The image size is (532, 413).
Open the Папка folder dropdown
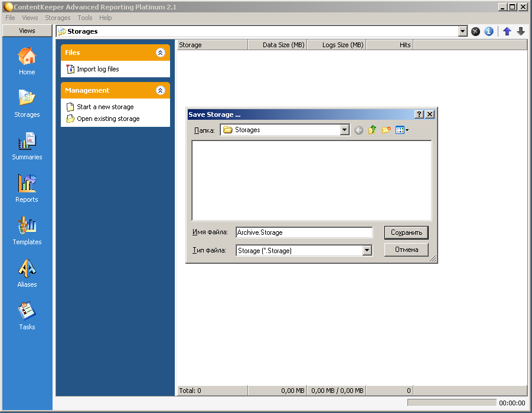pyautogui.click(x=345, y=130)
